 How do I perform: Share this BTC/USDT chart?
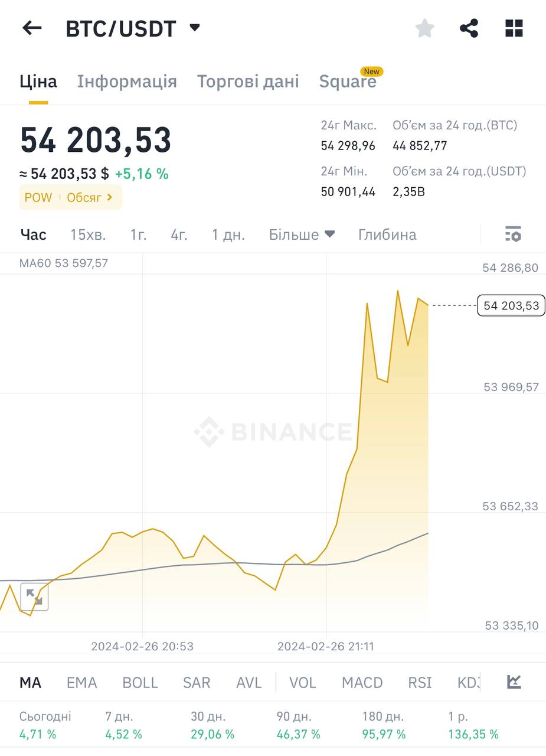click(x=469, y=28)
